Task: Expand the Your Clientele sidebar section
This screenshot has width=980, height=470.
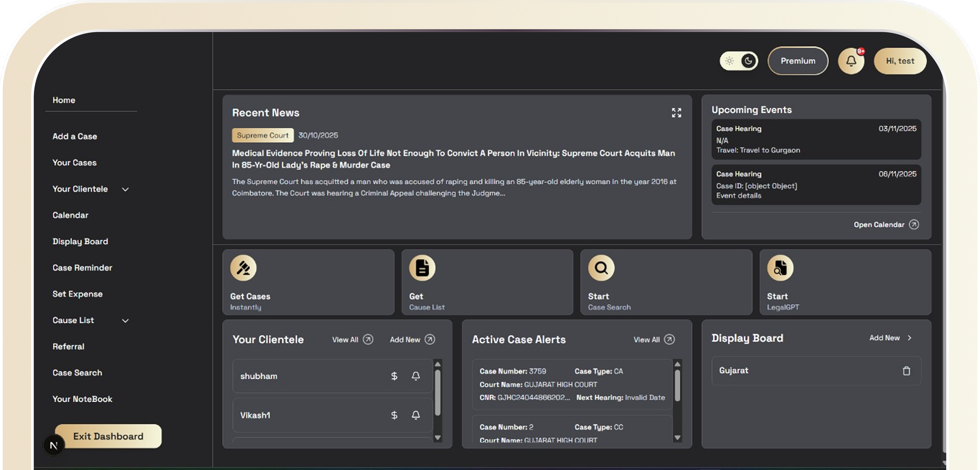Action: [126, 189]
